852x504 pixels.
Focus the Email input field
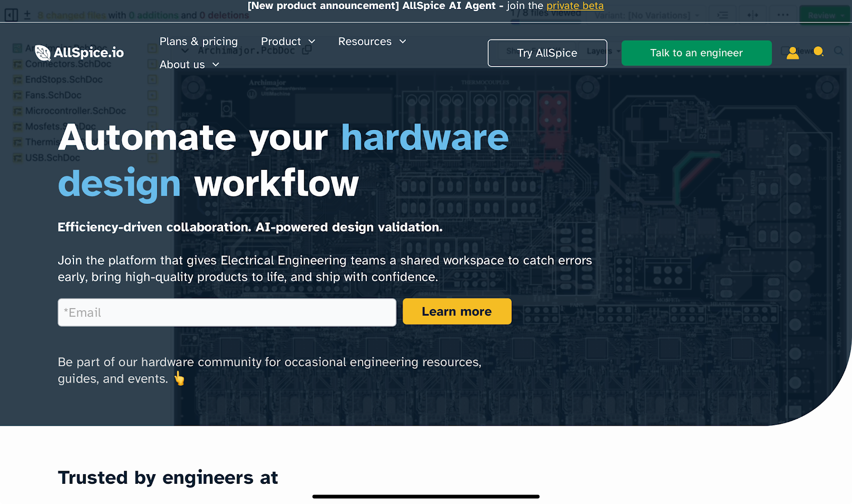click(227, 312)
